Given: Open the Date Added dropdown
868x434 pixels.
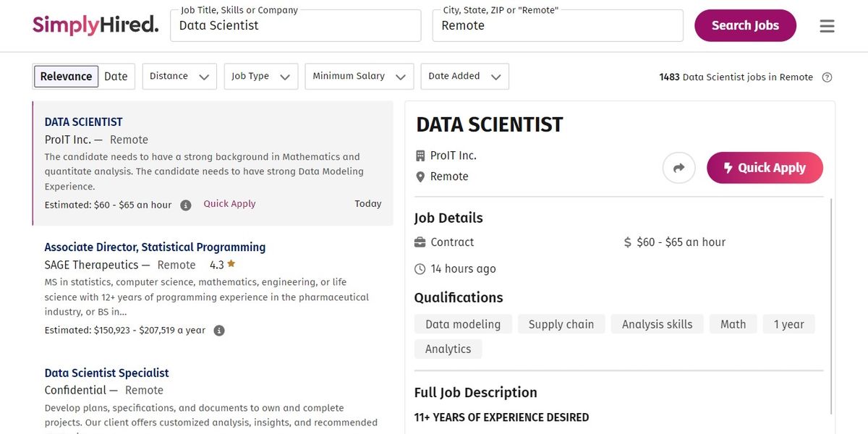Looking at the screenshot, I should pyautogui.click(x=464, y=77).
